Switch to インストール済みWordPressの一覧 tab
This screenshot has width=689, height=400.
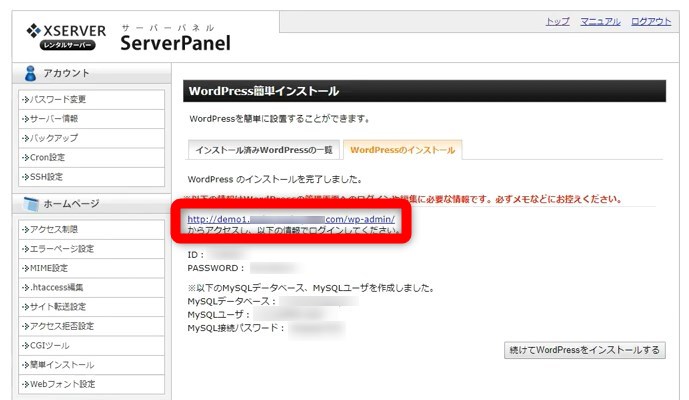pyautogui.click(x=264, y=149)
